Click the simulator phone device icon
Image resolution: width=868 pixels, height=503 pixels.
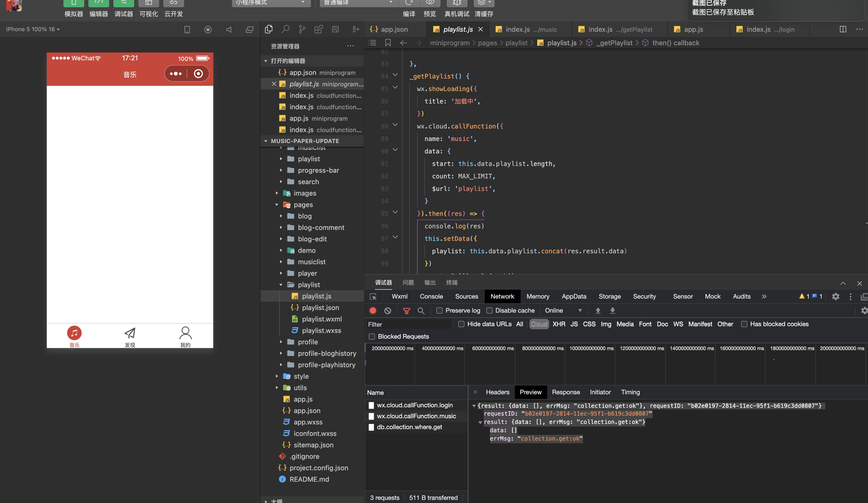tap(187, 30)
